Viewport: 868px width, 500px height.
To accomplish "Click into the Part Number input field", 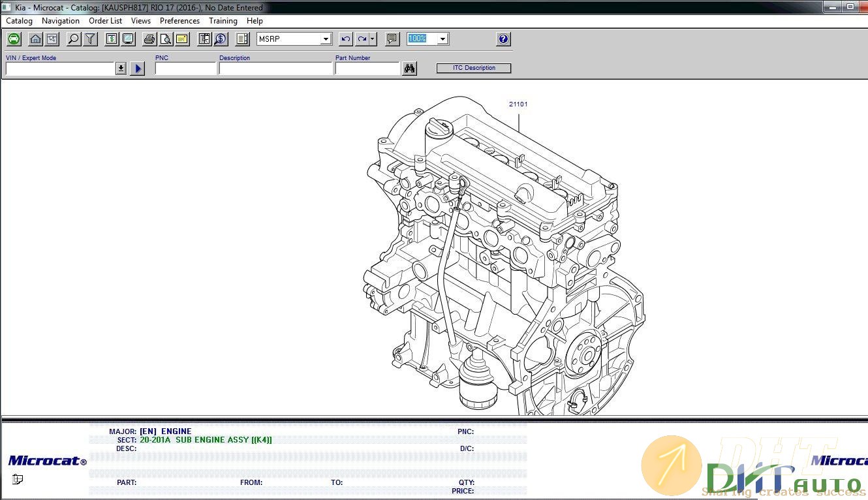I will (x=367, y=69).
